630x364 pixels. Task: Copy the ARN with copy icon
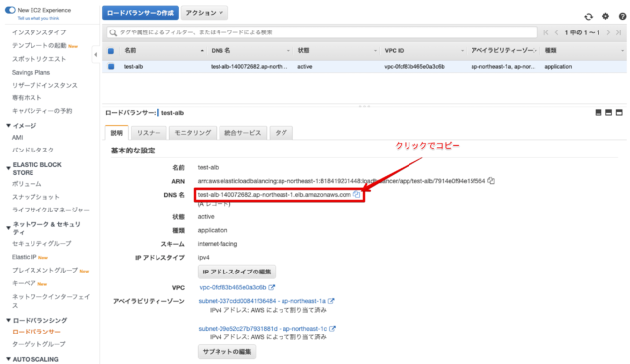491,181
